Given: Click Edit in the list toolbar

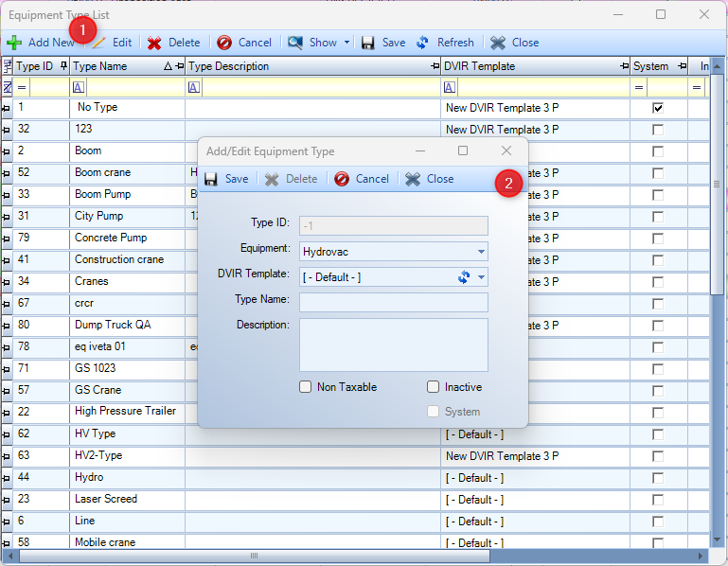Looking at the screenshot, I should [x=113, y=43].
